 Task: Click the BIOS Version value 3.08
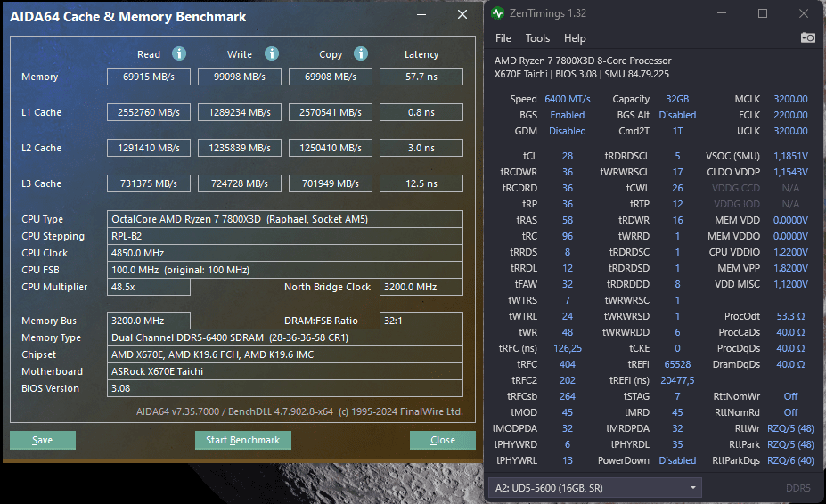(285, 388)
